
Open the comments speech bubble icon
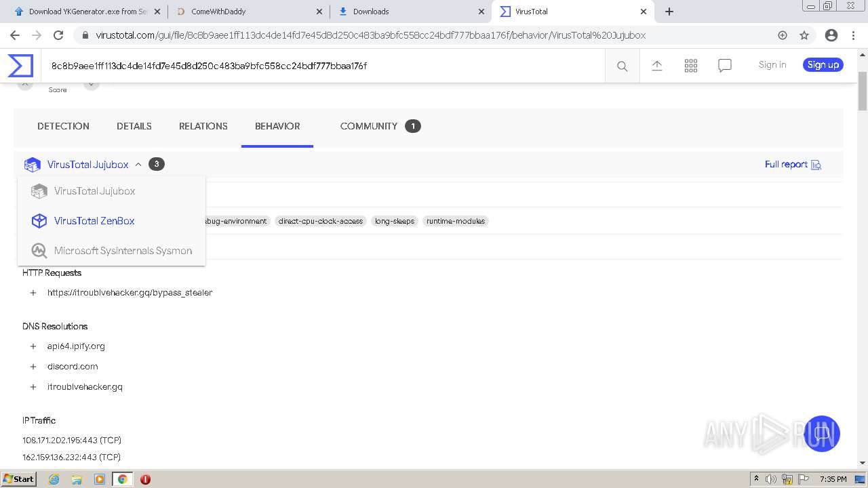[x=725, y=66]
